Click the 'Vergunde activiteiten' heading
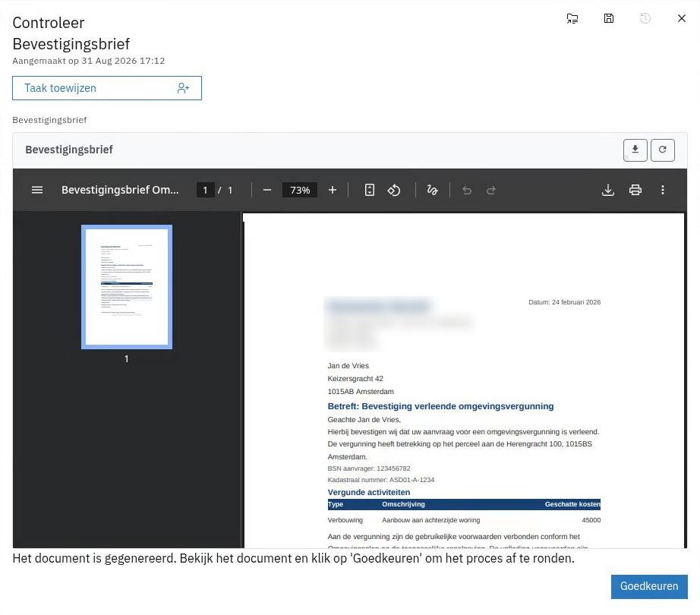This screenshot has width=700, height=615. pos(369,492)
